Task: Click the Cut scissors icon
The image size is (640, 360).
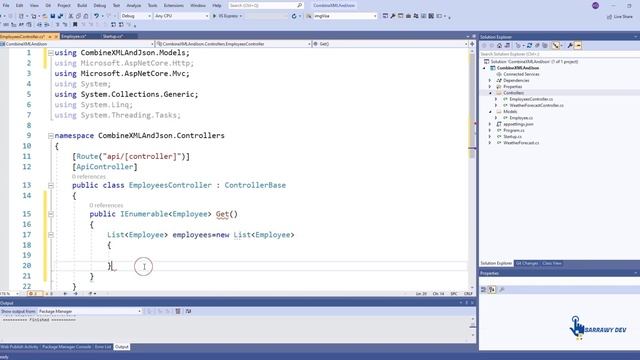Action: pyautogui.click(x=71, y=16)
